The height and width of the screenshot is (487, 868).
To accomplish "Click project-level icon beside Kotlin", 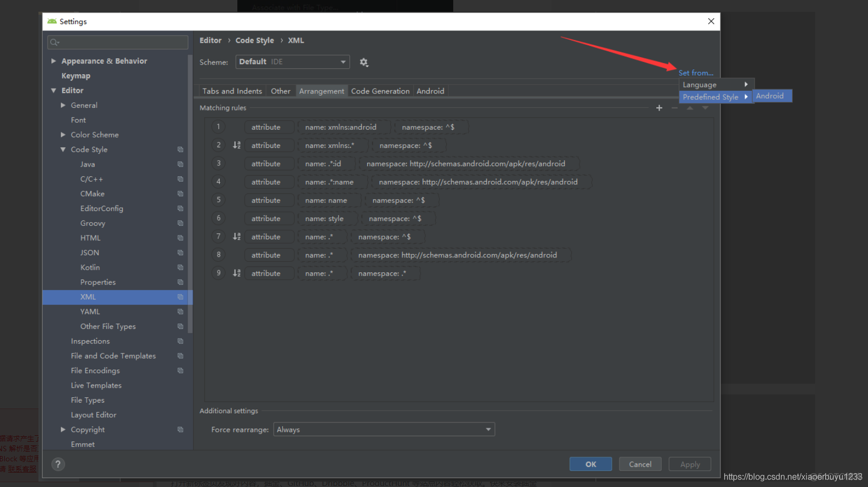I will 180,268.
